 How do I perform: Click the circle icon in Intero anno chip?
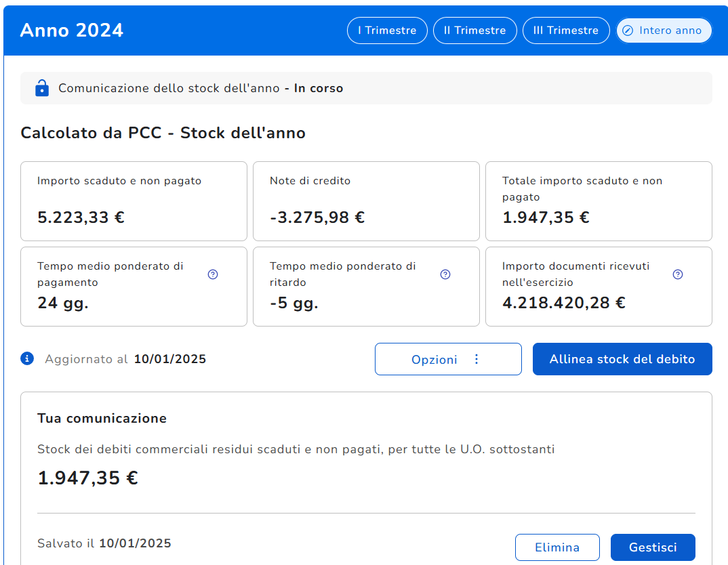point(628,30)
